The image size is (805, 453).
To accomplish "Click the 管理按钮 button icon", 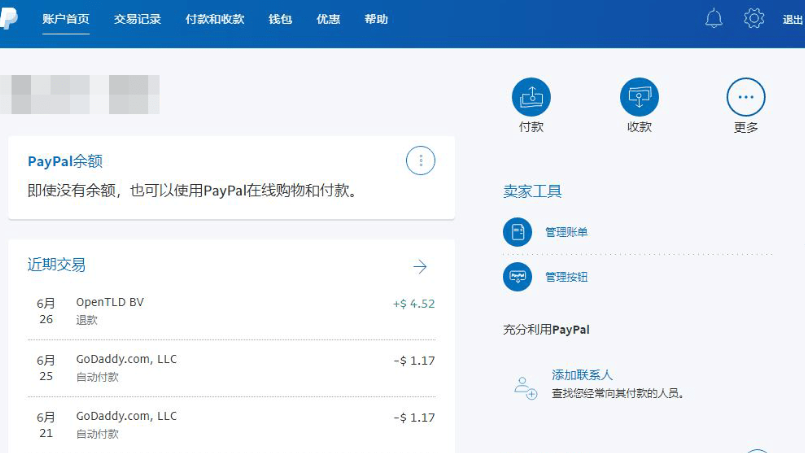I will [x=518, y=277].
